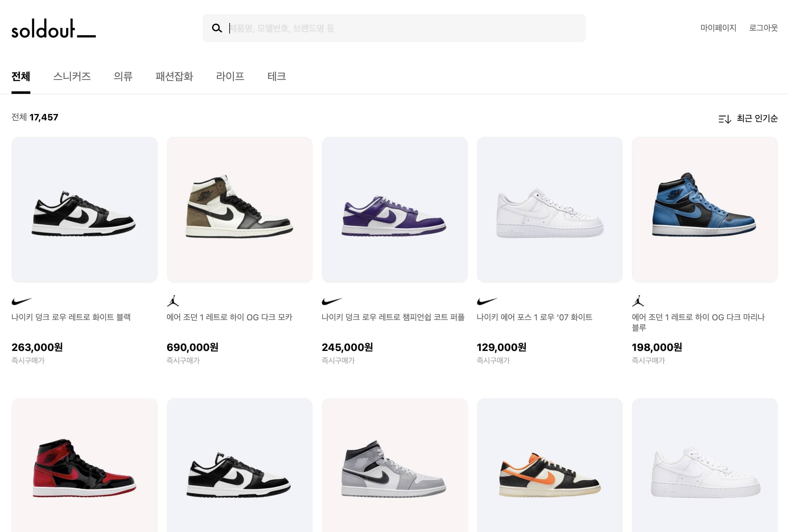The height and width of the screenshot is (532, 787).
Task: Click Jordan logo under Dark Marina Blue shoe
Action: coord(638,301)
